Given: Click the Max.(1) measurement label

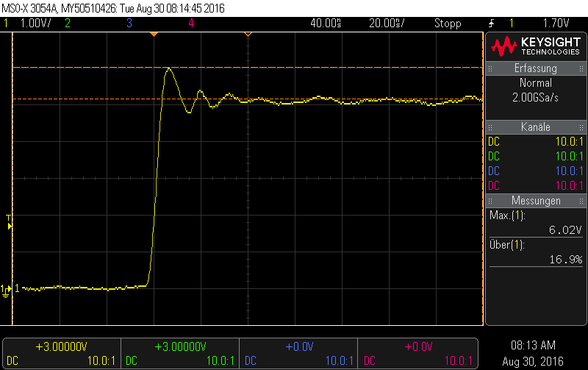Looking at the screenshot, I should tap(507, 216).
